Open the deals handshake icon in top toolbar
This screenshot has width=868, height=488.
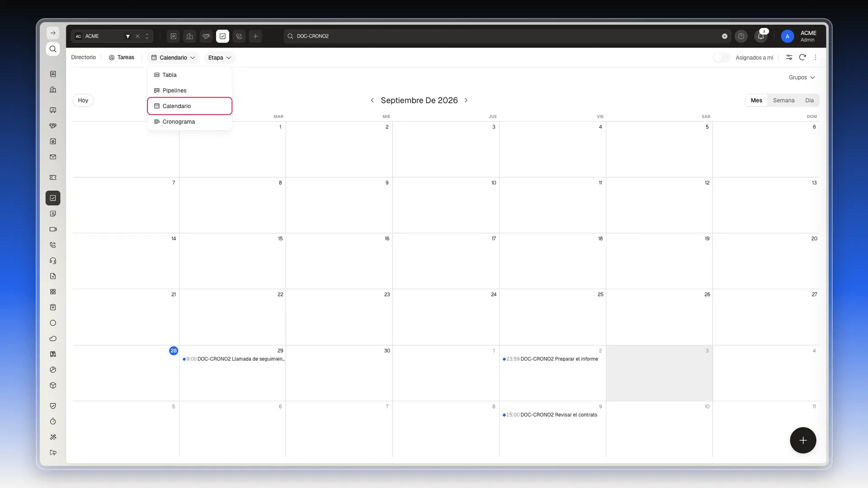tap(206, 36)
